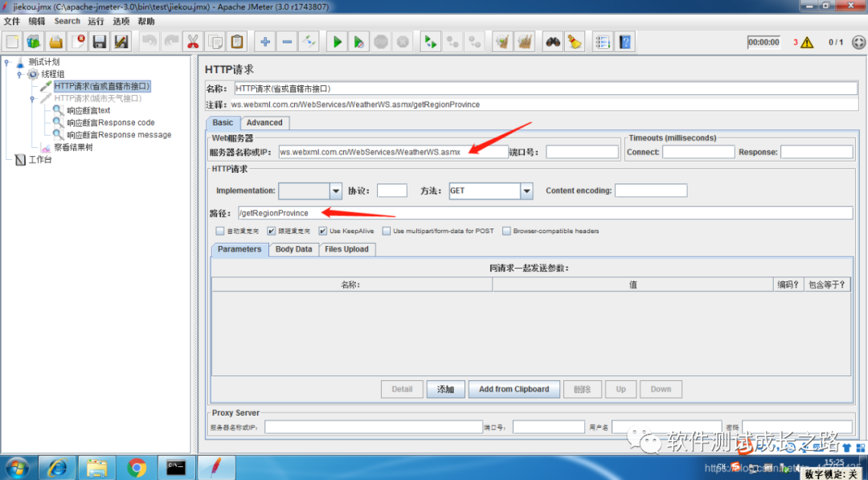Show the error log via the warning triangle
868x480 pixels.
(807, 42)
